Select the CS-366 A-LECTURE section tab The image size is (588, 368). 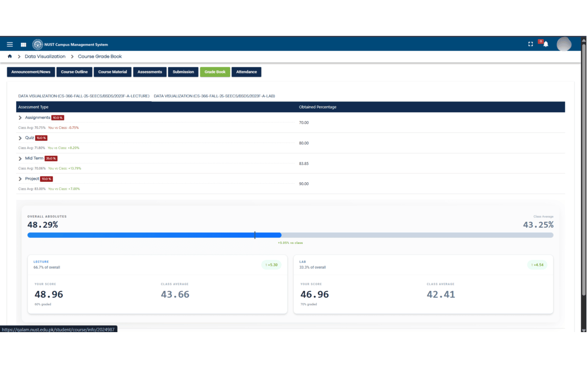pos(84,96)
